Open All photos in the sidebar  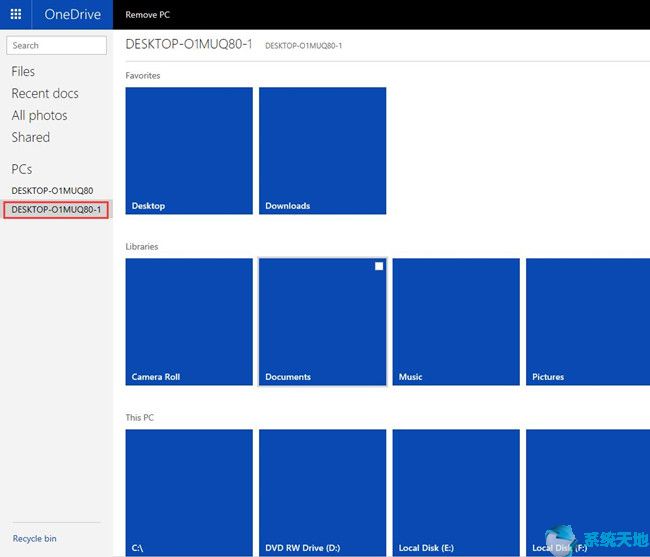(39, 116)
